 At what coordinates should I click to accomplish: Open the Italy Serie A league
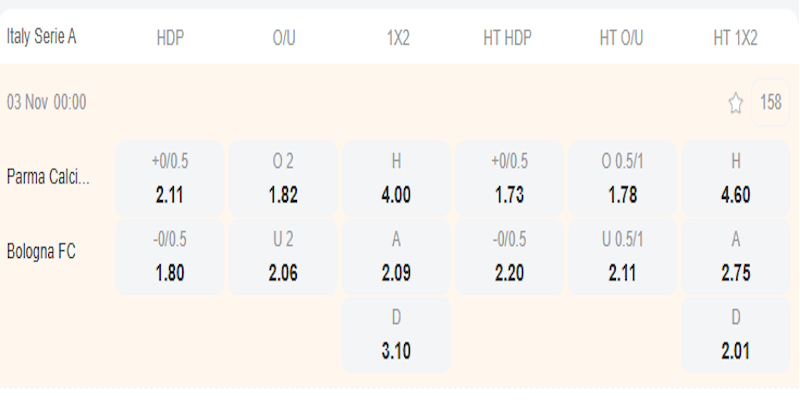coord(42,37)
